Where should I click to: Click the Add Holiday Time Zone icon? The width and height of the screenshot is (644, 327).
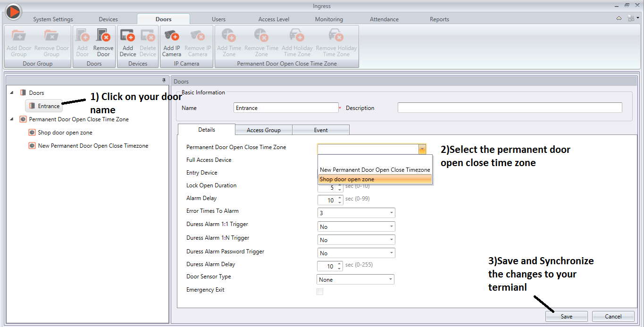[297, 35]
